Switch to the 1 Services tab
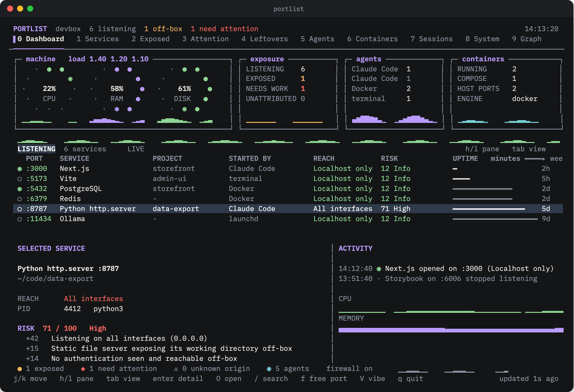 [98, 39]
